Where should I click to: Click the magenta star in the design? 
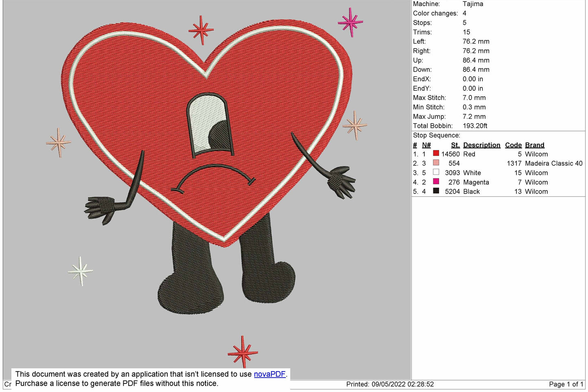tap(350, 22)
